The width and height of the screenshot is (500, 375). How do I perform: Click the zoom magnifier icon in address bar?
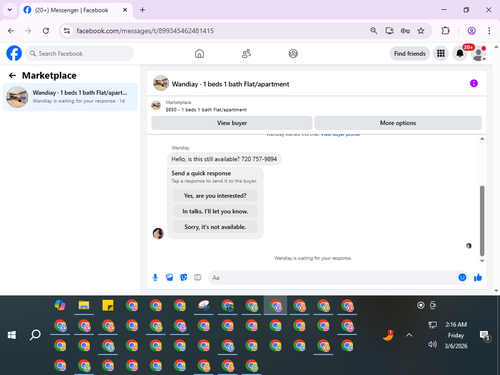click(374, 31)
